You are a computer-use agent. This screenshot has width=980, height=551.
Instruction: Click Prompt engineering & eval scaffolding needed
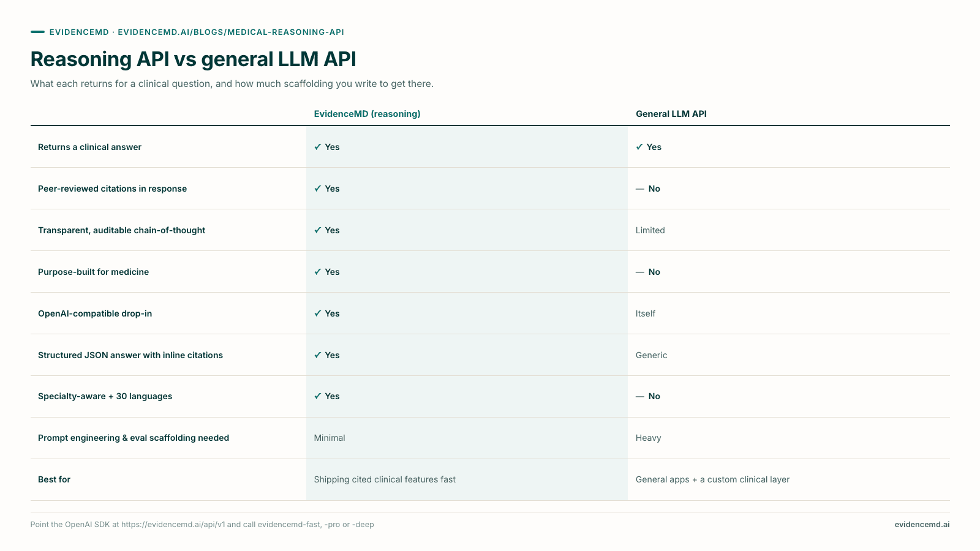pyautogui.click(x=134, y=438)
